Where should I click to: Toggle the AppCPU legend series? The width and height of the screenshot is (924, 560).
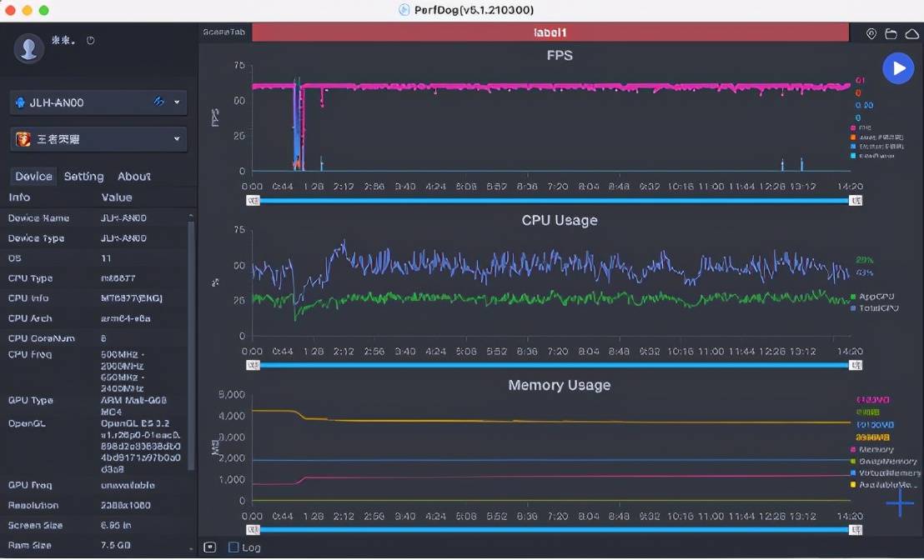[x=876, y=296]
